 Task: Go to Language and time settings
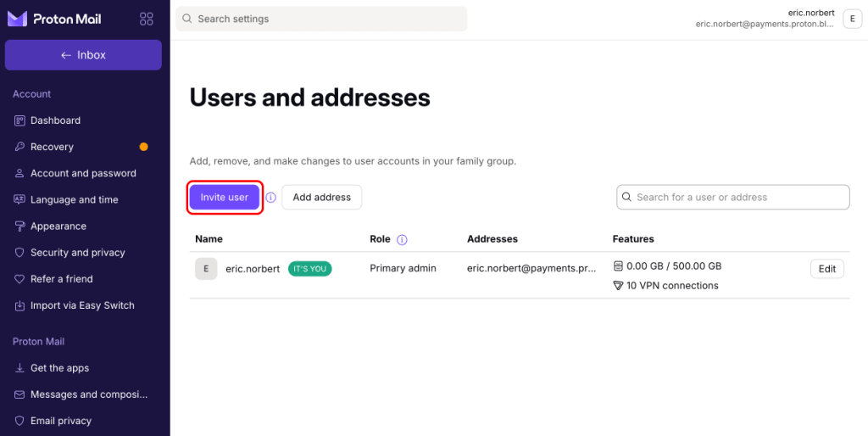(x=75, y=200)
